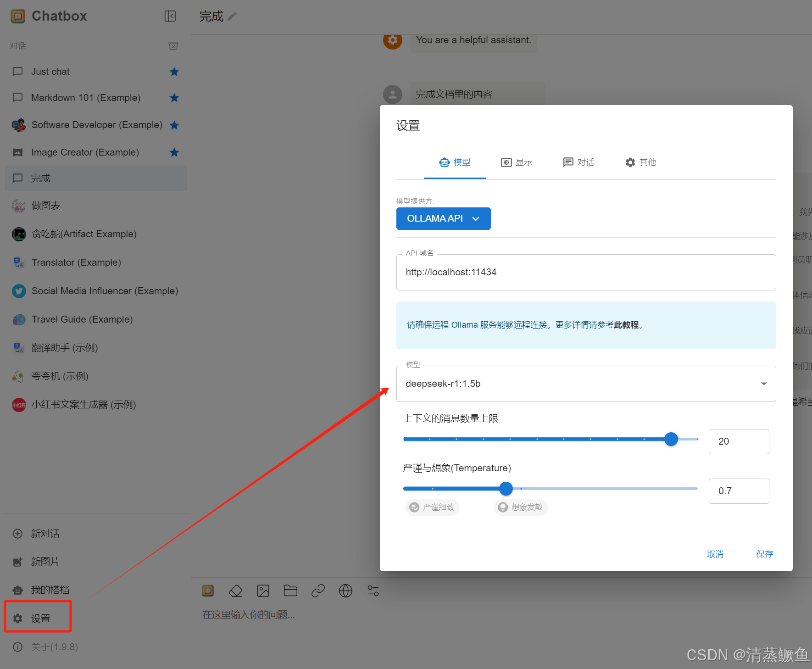Click the Chatbox model icon in input toolbar
This screenshot has height=669, width=812.
pos(208,591)
